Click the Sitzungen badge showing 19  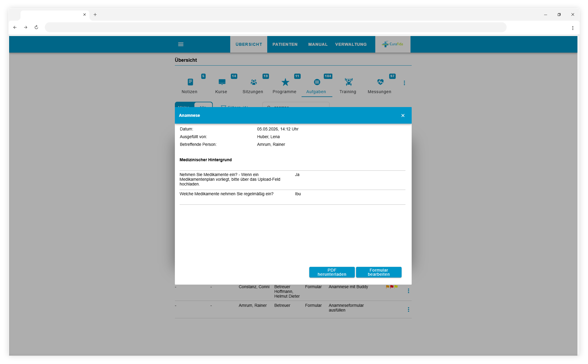(x=266, y=76)
